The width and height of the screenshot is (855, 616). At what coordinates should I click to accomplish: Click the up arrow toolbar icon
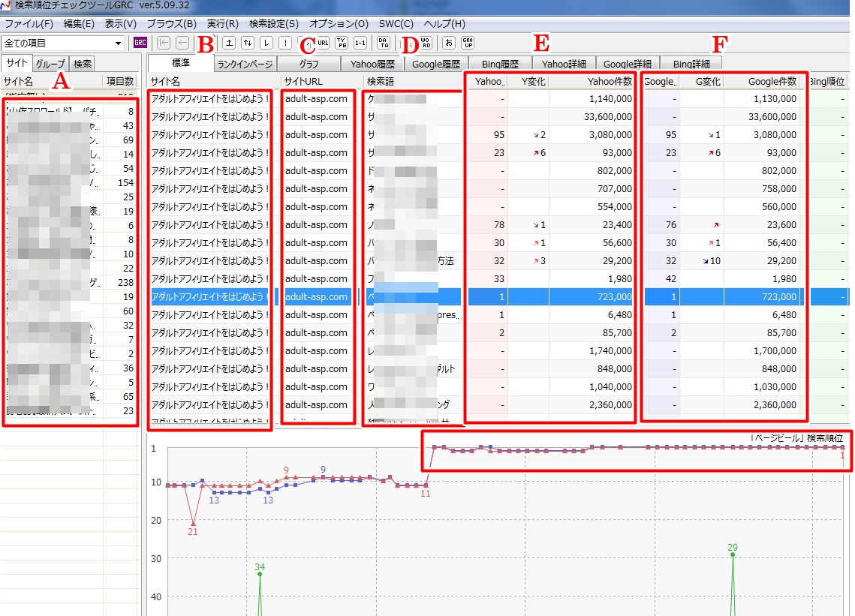click(229, 43)
